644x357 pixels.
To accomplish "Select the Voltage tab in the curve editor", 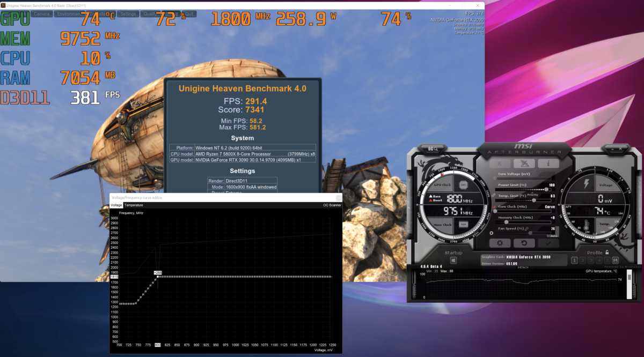I will pyautogui.click(x=116, y=206).
